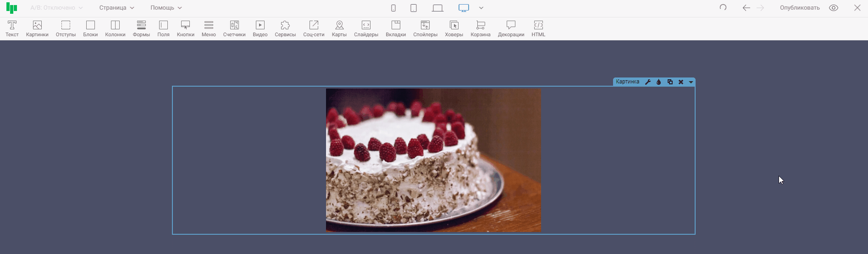Viewport: 868px width, 254px height.
Task: Open the Помощь menu
Action: (166, 8)
